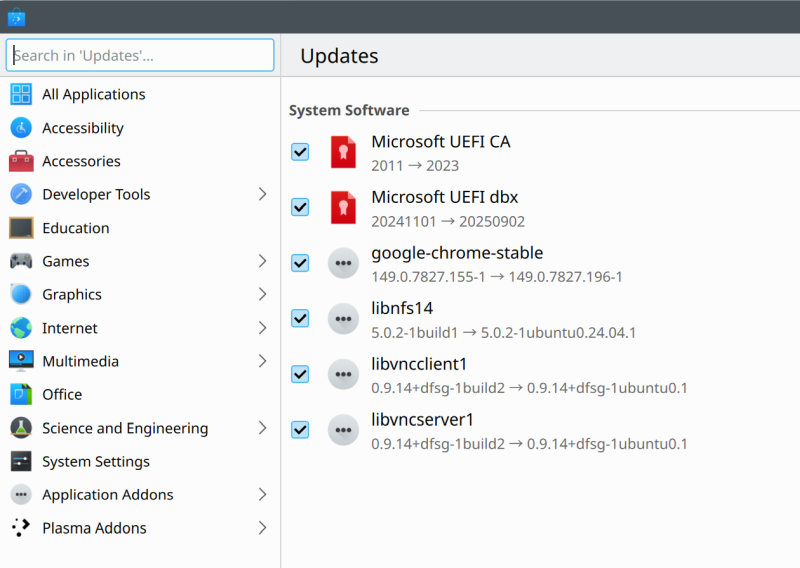Click the google-chrome-stable package icon
Viewport: 800px width, 568px height.
pos(343,263)
